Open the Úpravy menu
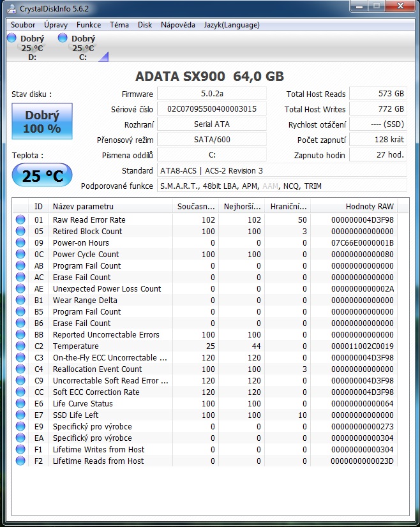The image size is (420, 527). point(56,25)
